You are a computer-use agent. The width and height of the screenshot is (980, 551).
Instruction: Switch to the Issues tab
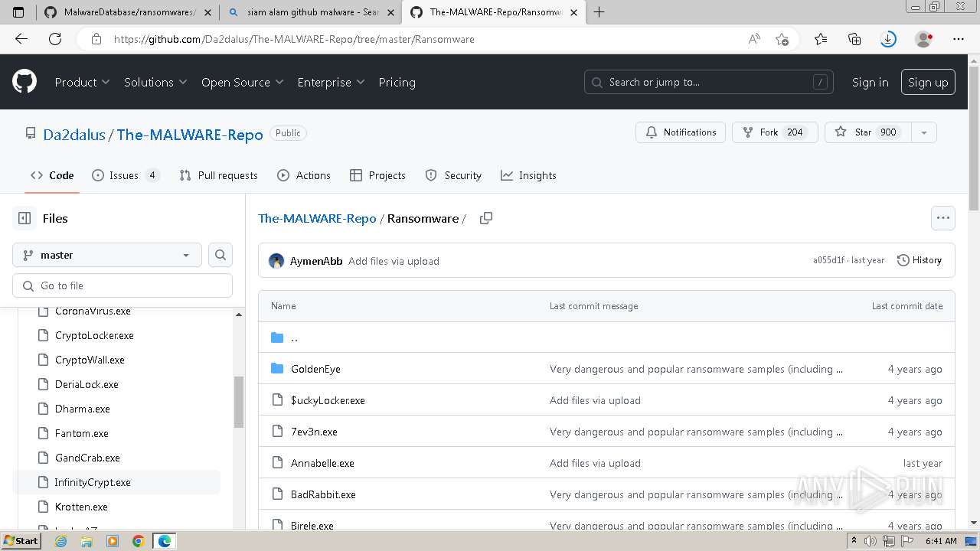pyautogui.click(x=126, y=175)
